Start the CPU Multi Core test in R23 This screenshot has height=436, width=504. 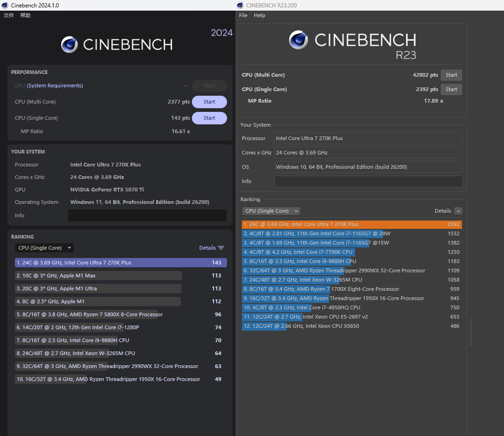point(451,75)
